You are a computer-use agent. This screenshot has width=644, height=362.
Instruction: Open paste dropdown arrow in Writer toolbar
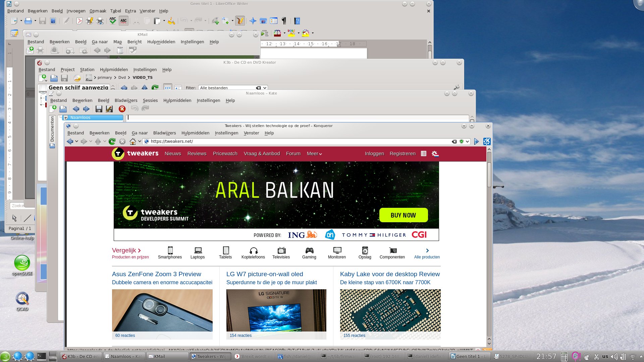tap(164, 21)
